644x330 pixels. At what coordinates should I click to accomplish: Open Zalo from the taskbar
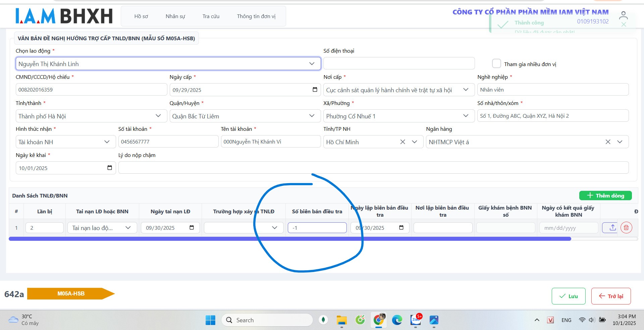coord(416,320)
